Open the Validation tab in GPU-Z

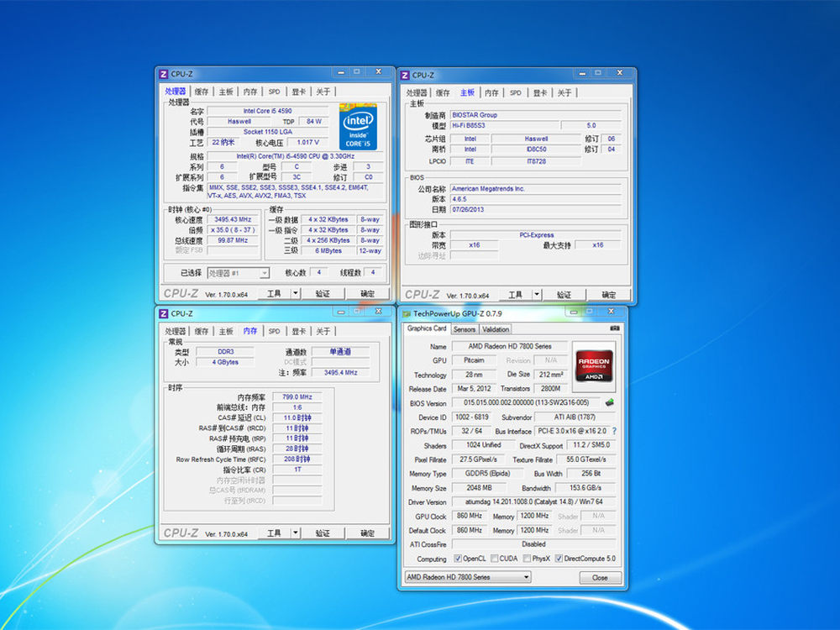[x=495, y=329]
